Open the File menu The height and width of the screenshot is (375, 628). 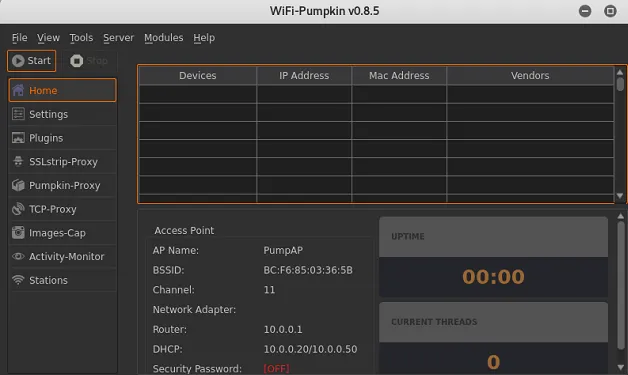pos(20,38)
